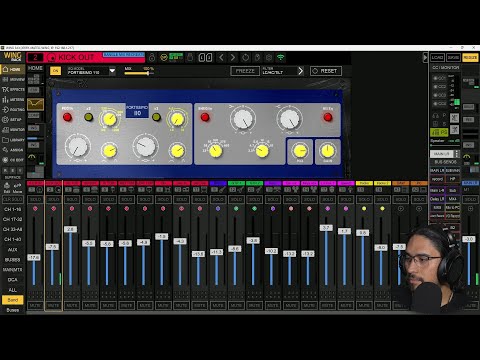Toggle the red button on right EQ panel
This screenshot has width=480, height=360.
[x=205, y=117]
